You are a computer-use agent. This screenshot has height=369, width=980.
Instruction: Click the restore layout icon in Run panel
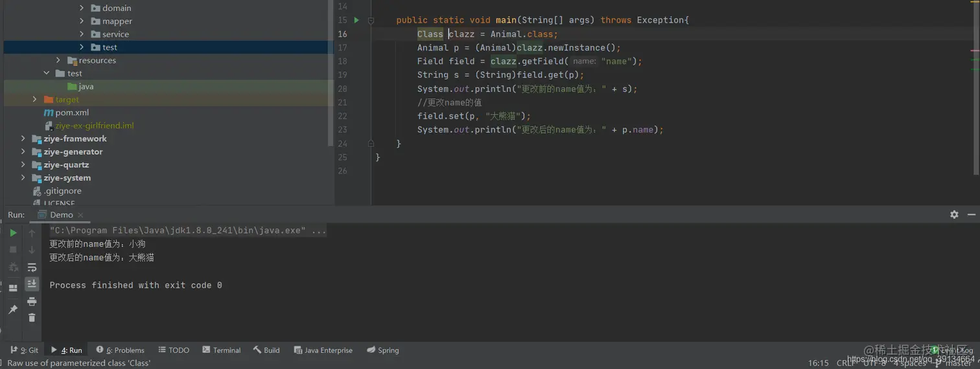point(13,288)
